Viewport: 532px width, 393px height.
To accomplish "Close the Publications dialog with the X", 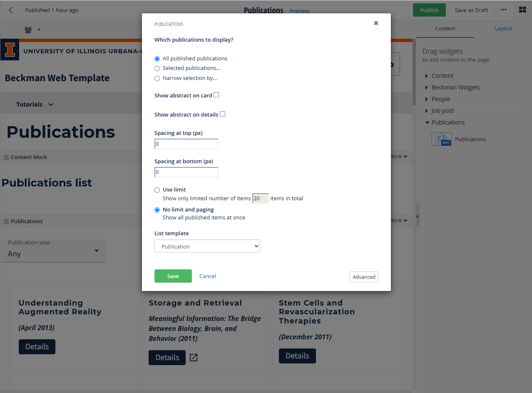I will pyautogui.click(x=376, y=23).
